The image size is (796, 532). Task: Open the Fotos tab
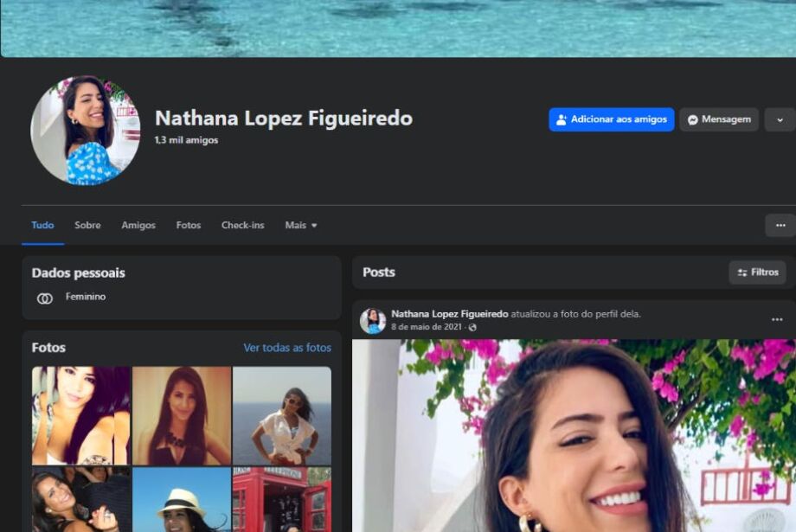pos(189,225)
